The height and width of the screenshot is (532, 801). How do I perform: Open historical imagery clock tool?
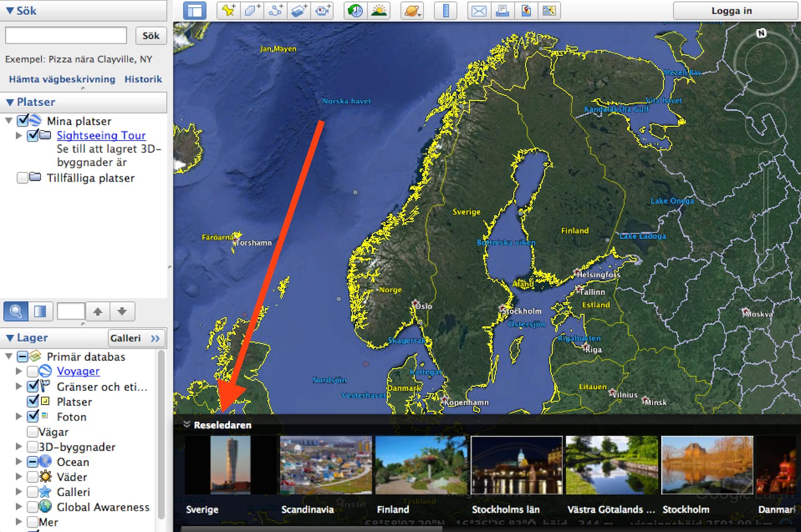pyautogui.click(x=355, y=11)
